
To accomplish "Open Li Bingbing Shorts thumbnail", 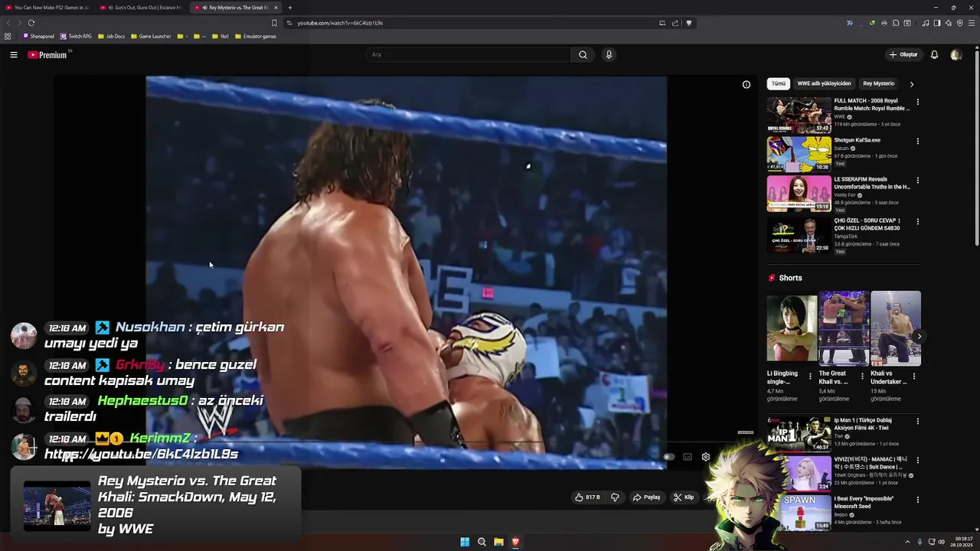I will tap(792, 328).
